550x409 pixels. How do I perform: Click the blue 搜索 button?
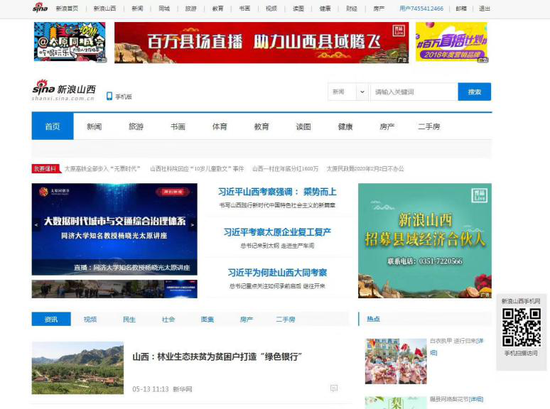[x=475, y=92]
